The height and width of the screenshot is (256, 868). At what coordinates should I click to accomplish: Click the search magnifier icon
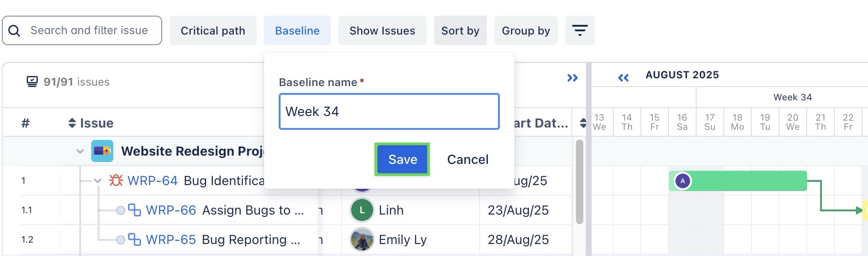coord(14,31)
